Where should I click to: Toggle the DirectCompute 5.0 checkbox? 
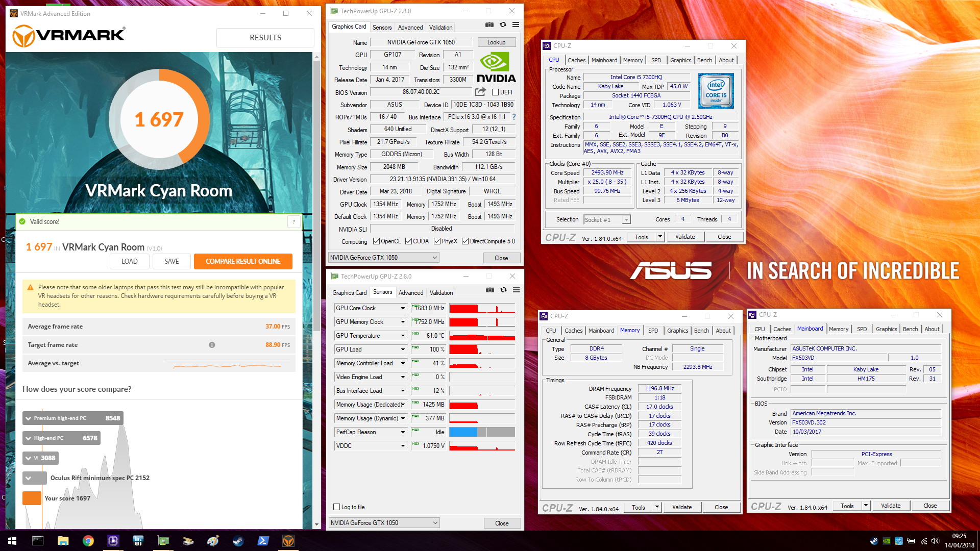pos(465,241)
